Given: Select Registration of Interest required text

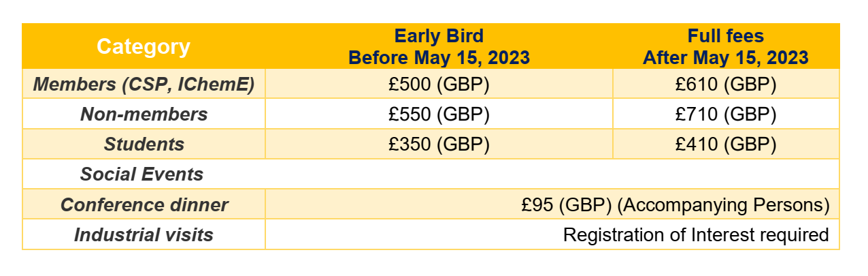Looking at the screenshot, I should tap(696, 235).
